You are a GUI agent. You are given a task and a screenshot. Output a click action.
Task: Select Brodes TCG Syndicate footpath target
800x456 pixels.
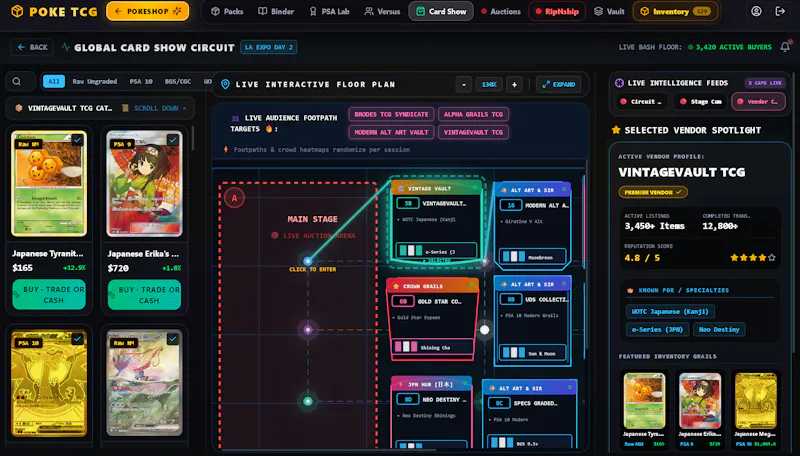pos(391,114)
